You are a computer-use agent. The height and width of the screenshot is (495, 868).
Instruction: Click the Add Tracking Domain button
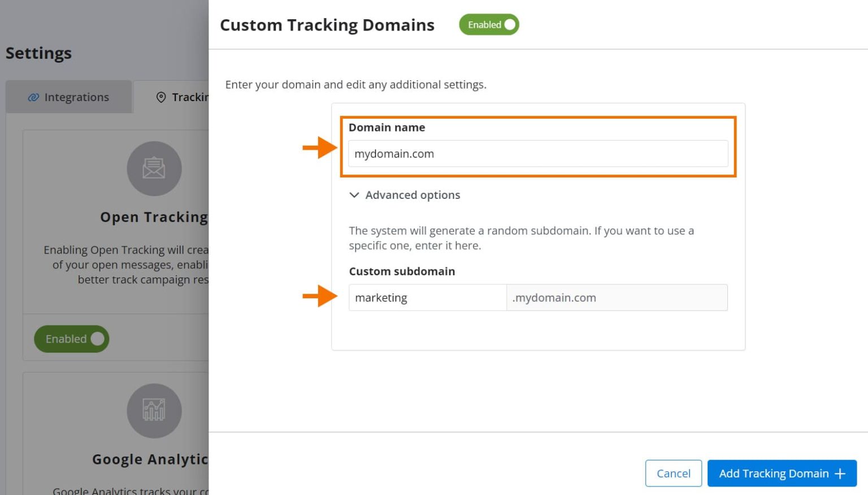pyautogui.click(x=782, y=474)
